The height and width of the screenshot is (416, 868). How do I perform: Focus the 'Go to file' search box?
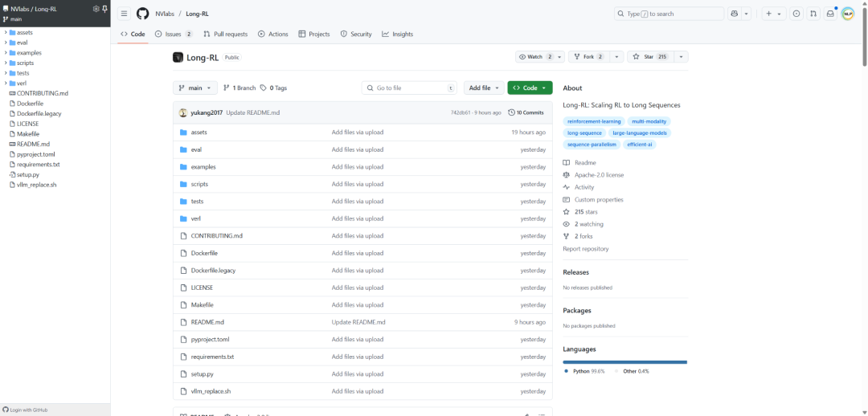410,88
